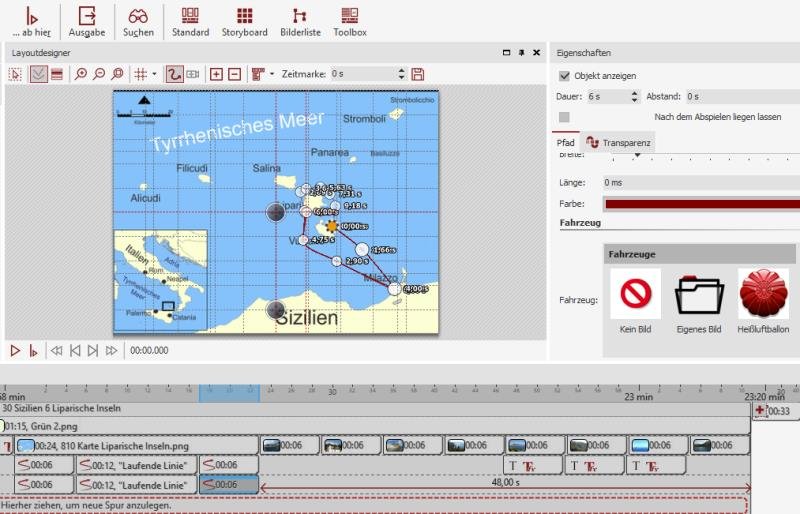Open the Bilderliste view

[299, 21]
